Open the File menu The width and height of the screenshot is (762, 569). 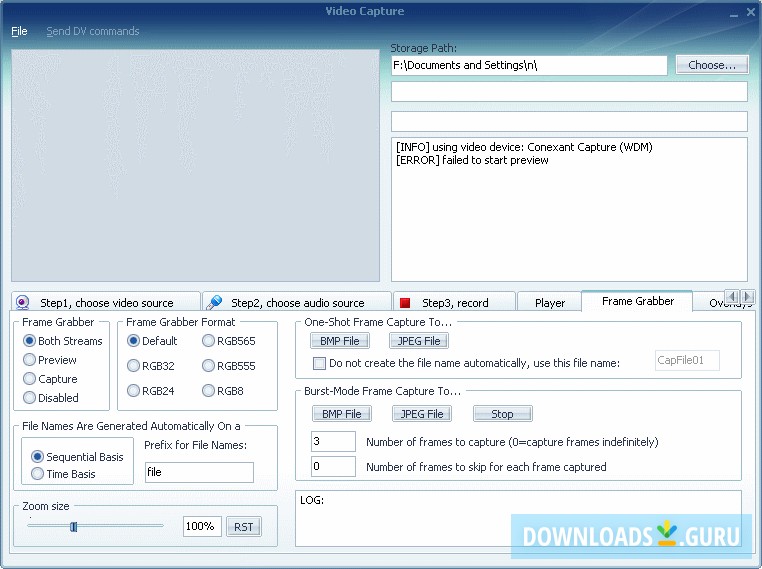point(19,31)
